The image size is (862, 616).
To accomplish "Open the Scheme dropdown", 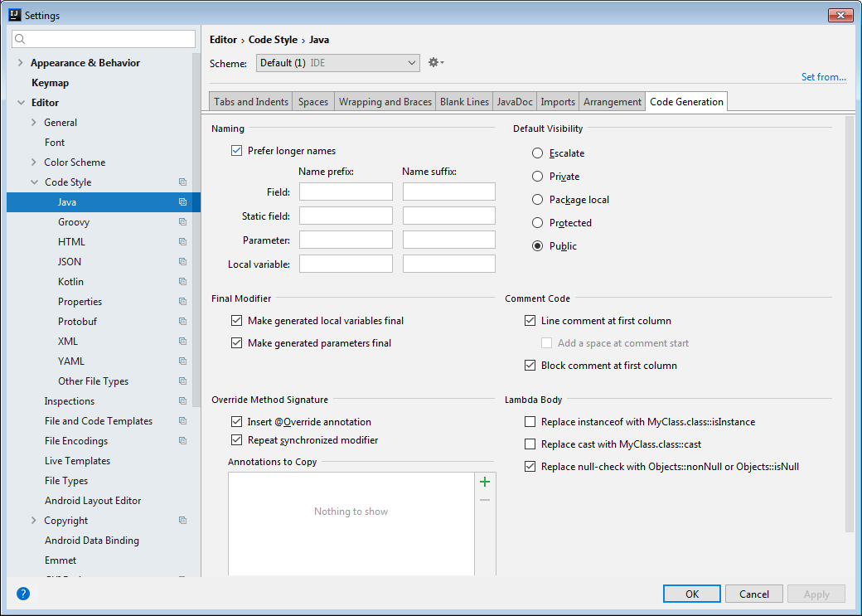I will (337, 63).
